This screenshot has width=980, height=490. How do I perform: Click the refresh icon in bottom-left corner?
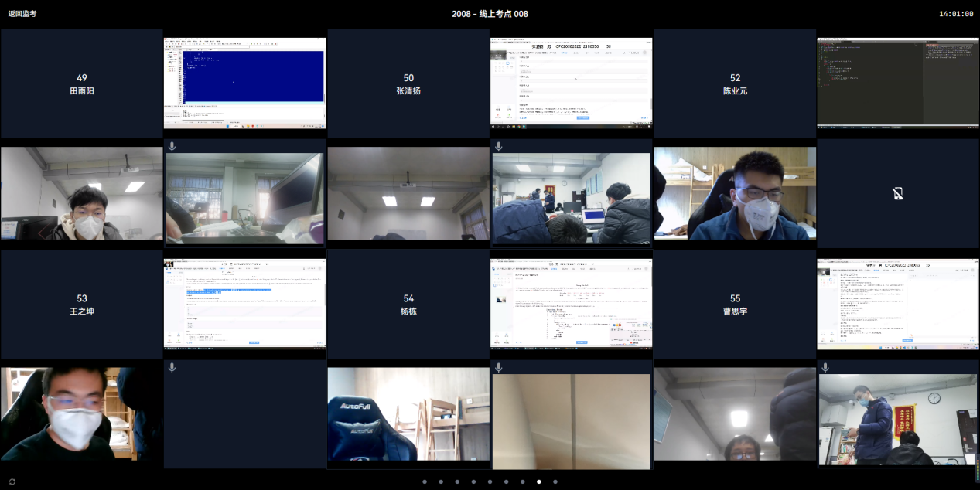point(12,481)
